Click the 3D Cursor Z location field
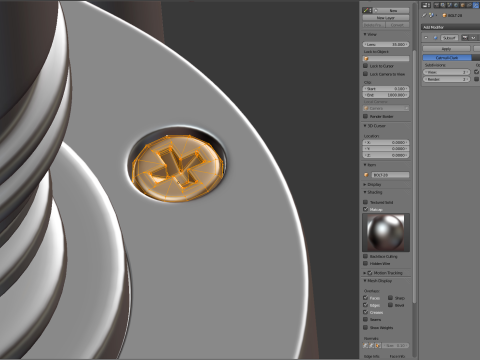Screen dimensions: 480x360 pyautogui.click(x=386, y=155)
